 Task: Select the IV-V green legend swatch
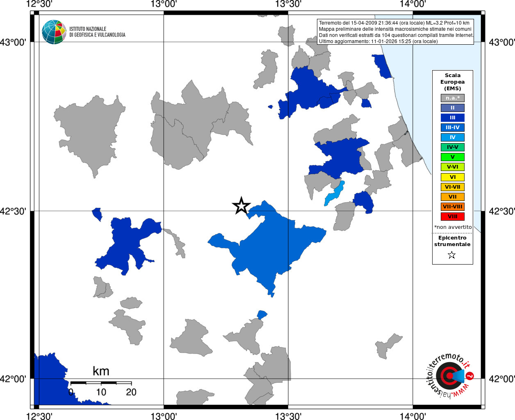(453, 147)
